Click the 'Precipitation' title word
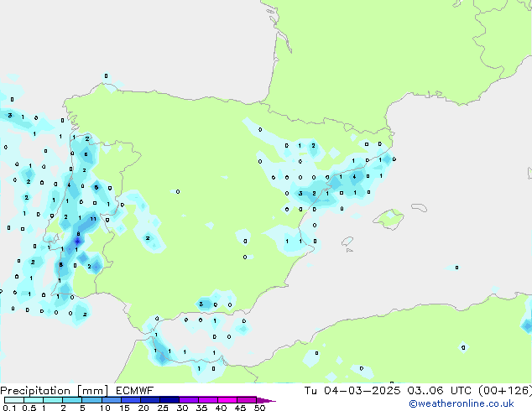Image resolution: width=532 pixels, height=411 pixels. [35, 391]
